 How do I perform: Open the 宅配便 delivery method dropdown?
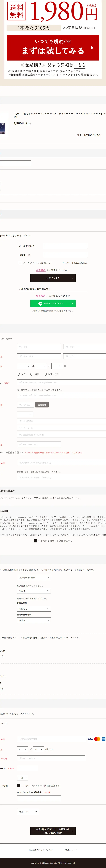pyautogui.click(x=34, y=591)
